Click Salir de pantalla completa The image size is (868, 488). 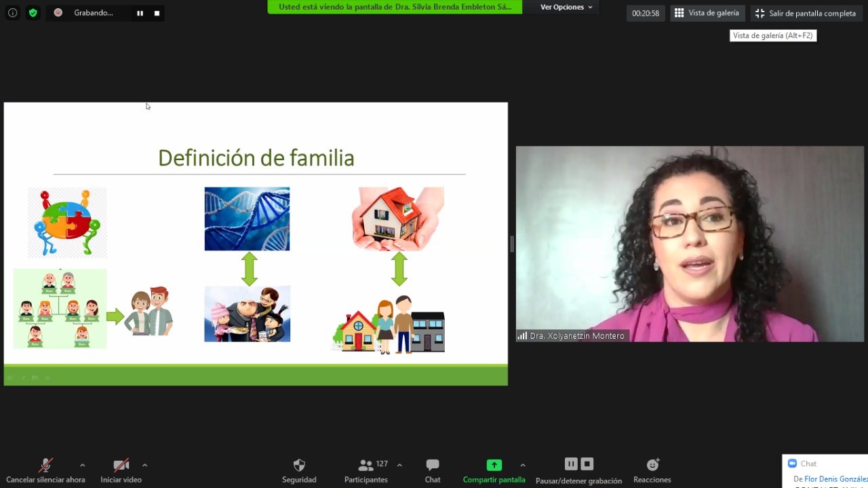point(806,12)
